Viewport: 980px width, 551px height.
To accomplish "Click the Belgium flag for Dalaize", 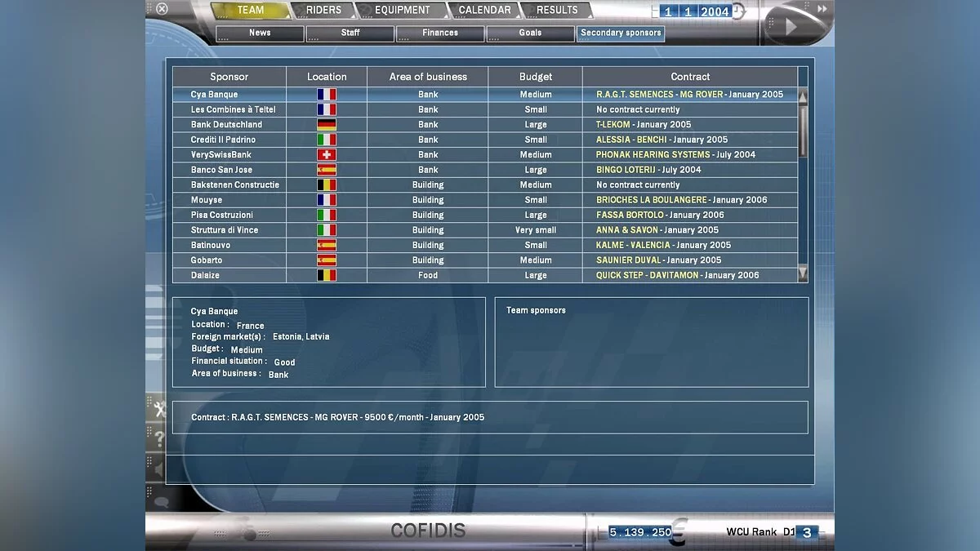I will [327, 275].
